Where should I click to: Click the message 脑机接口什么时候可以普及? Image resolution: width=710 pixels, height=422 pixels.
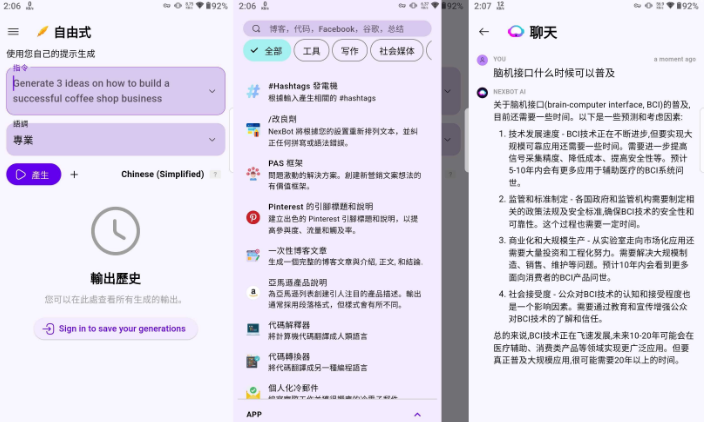(554, 73)
